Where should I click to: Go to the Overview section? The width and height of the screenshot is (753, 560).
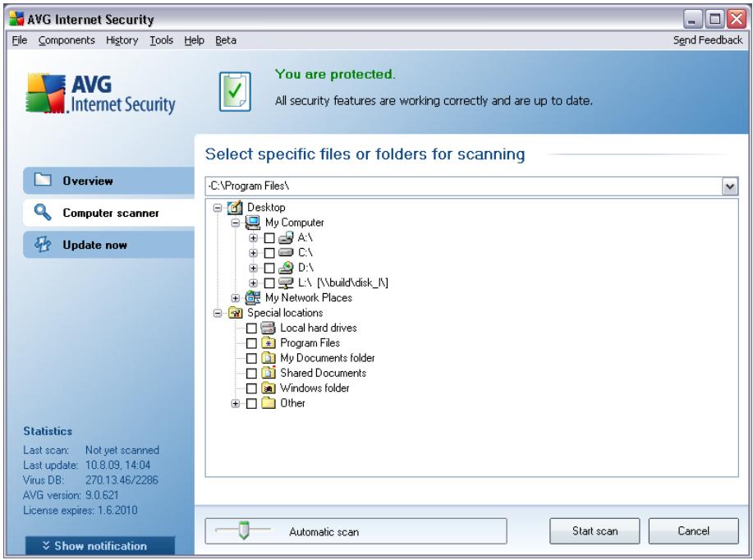pos(108,181)
